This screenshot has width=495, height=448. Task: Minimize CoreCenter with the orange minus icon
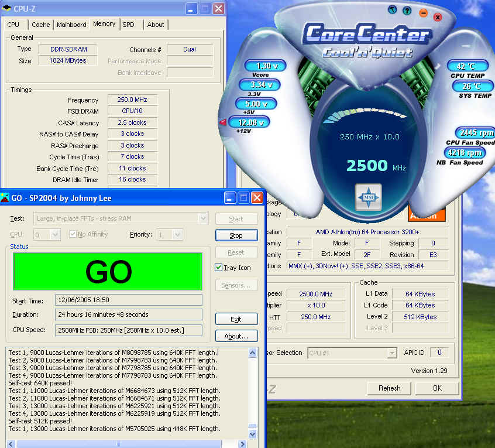point(424,13)
